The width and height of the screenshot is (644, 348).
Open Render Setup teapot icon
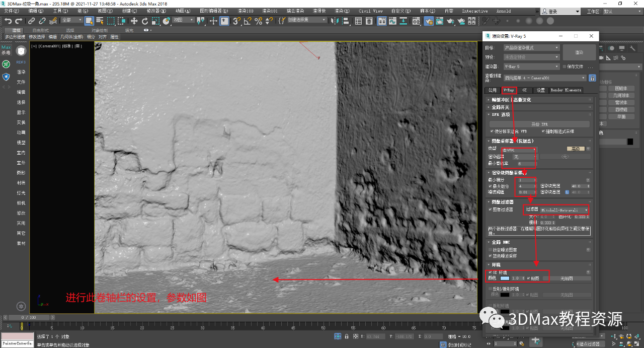(x=429, y=21)
